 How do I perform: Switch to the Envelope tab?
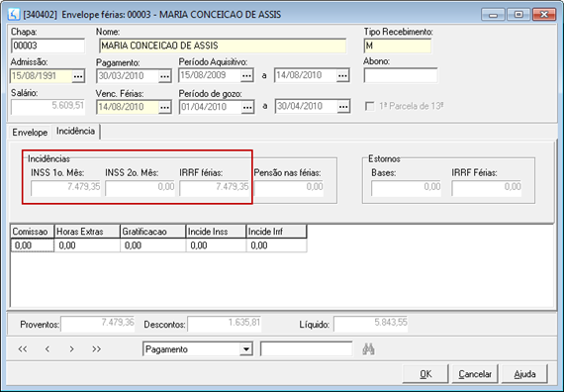click(30, 132)
